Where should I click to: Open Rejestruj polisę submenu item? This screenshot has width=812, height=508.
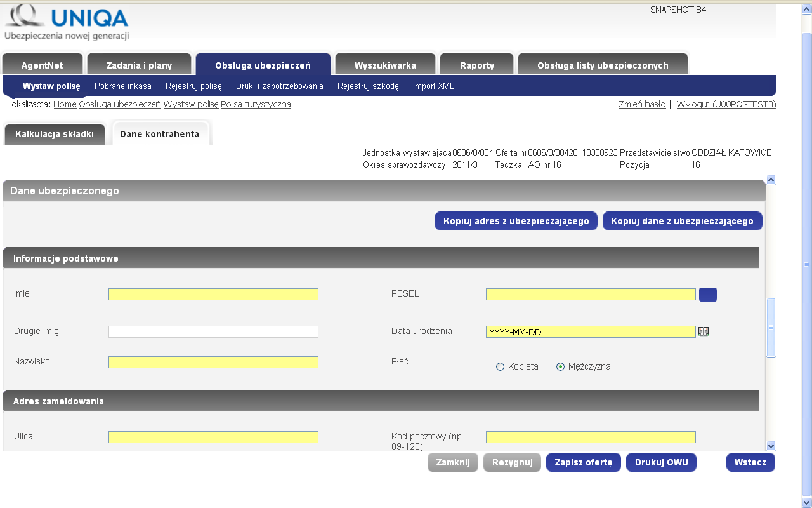coord(193,86)
